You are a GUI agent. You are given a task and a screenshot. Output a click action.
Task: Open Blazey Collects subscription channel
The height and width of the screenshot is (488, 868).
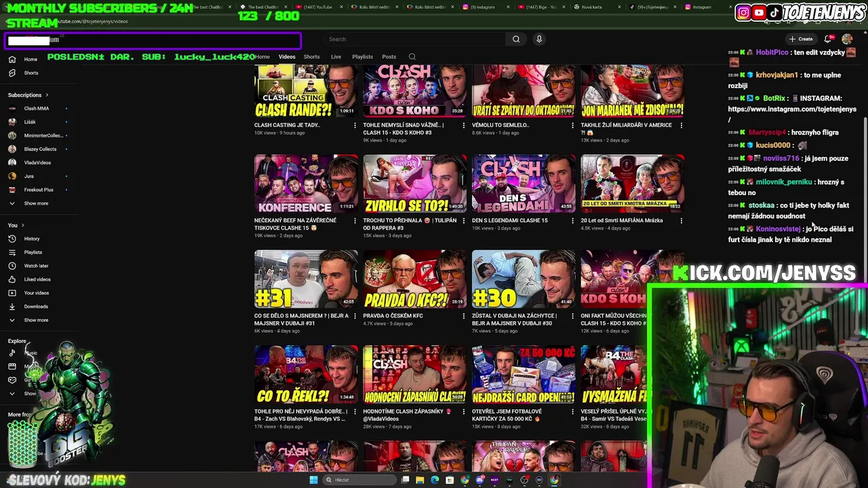coord(40,149)
